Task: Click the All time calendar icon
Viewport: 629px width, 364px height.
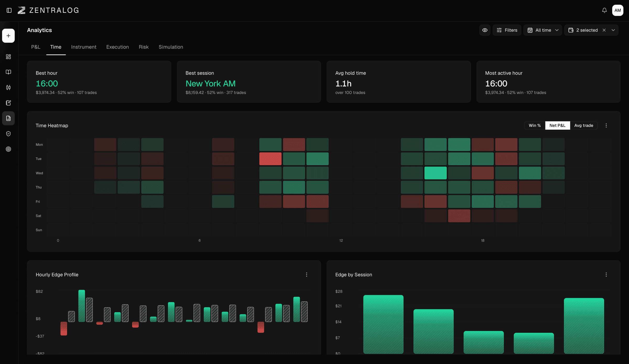Action: point(530,30)
